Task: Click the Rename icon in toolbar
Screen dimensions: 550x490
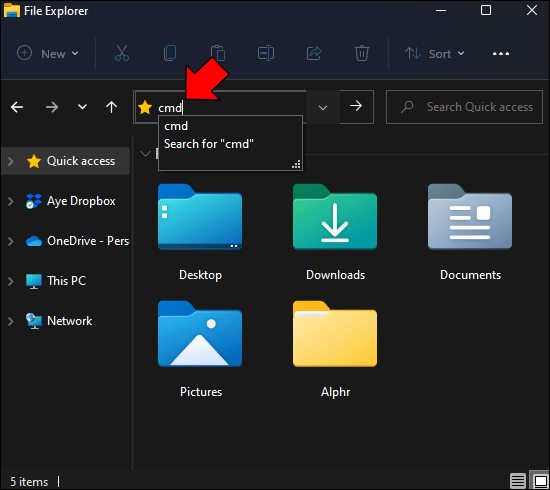Action: 266,53
